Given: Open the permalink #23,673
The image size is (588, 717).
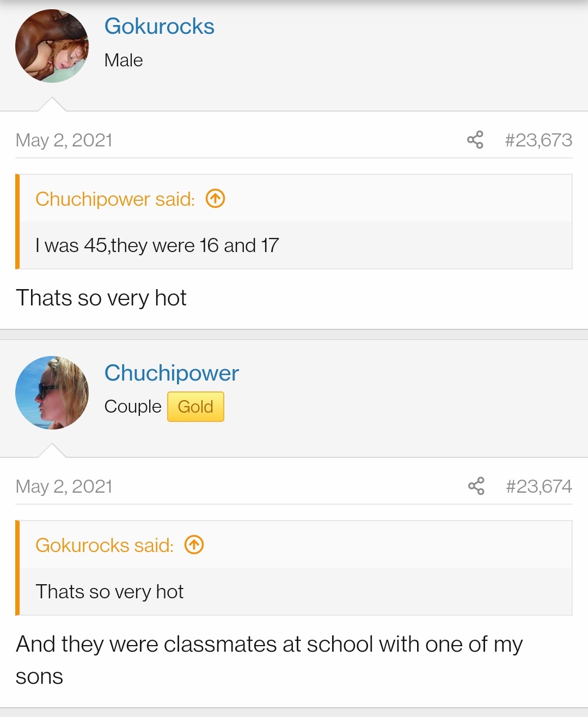Looking at the screenshot, I should point(538,140).
